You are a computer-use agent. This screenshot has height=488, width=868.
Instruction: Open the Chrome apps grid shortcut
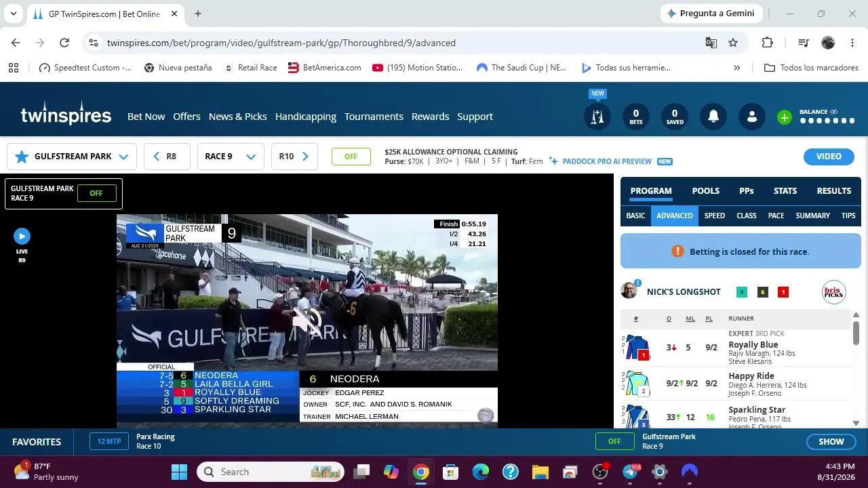point(14,68)
